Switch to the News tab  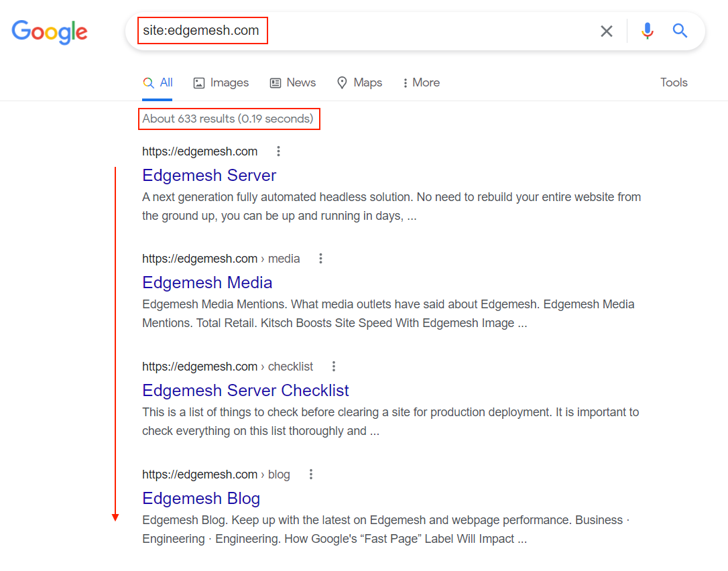click(292, 82)
